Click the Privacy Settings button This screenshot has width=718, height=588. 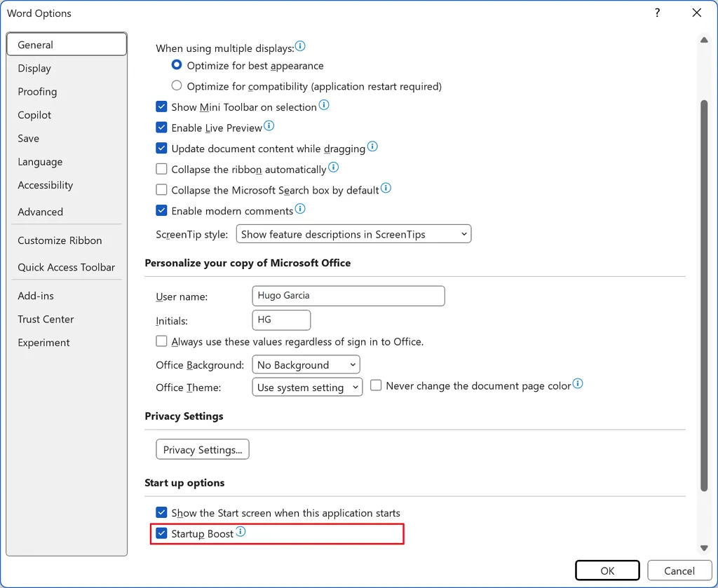click(x=203, y=449)
